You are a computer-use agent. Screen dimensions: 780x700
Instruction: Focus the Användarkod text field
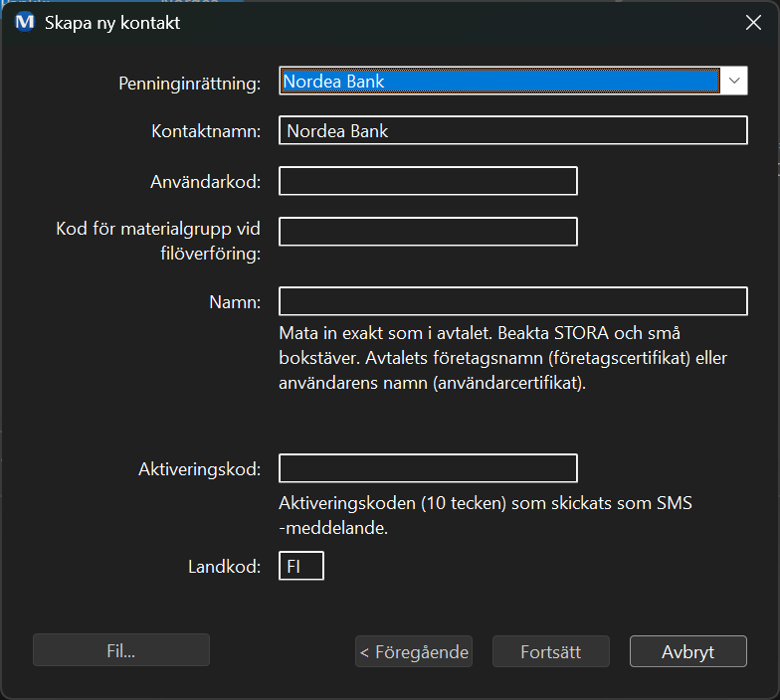[428, 181]
